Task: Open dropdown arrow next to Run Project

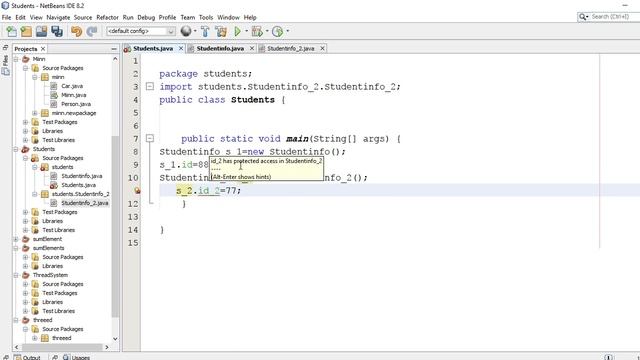Action: click(247, 31)
